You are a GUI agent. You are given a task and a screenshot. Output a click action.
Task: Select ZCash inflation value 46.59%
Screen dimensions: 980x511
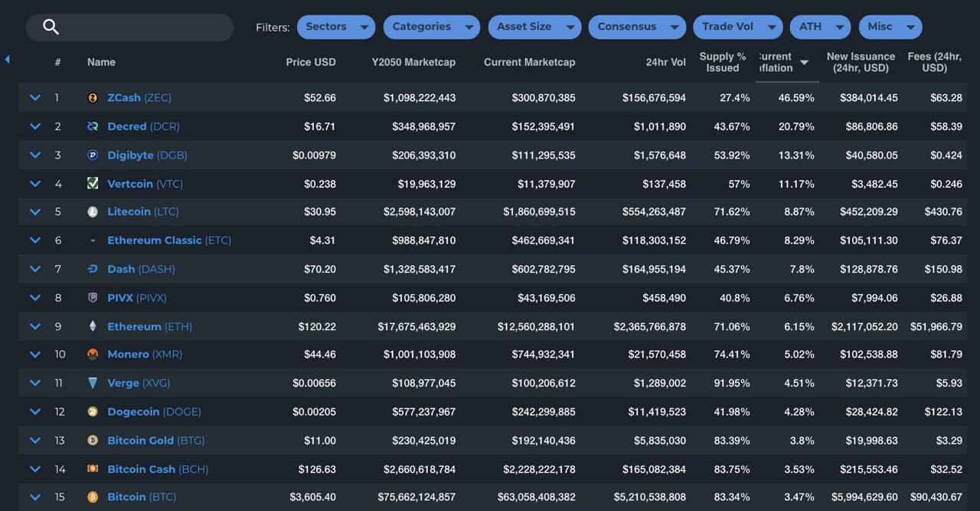[796, 98]
